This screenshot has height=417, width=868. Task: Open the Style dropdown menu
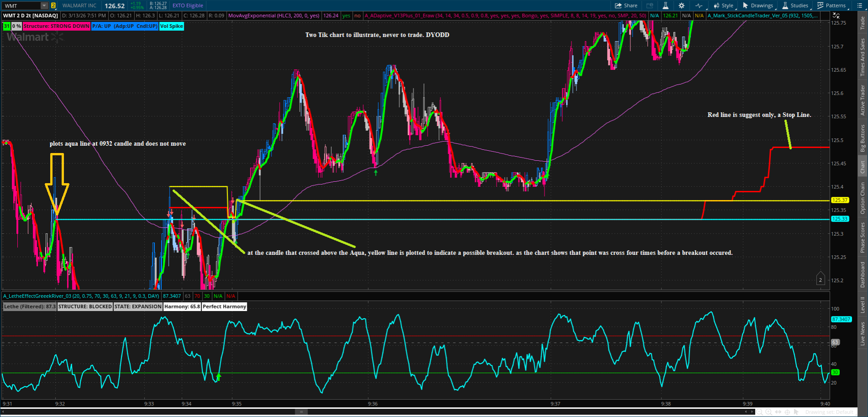pos(723,5)
